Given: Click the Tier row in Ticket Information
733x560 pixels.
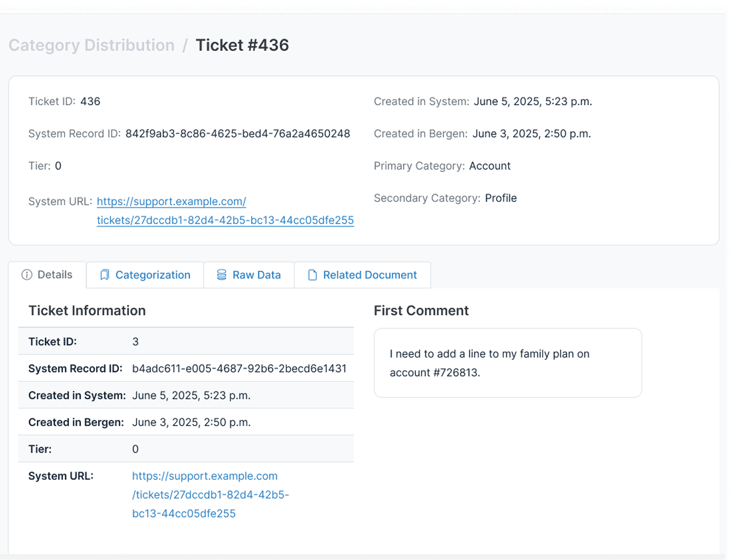Looking at the screenshot, I should 186,449.
